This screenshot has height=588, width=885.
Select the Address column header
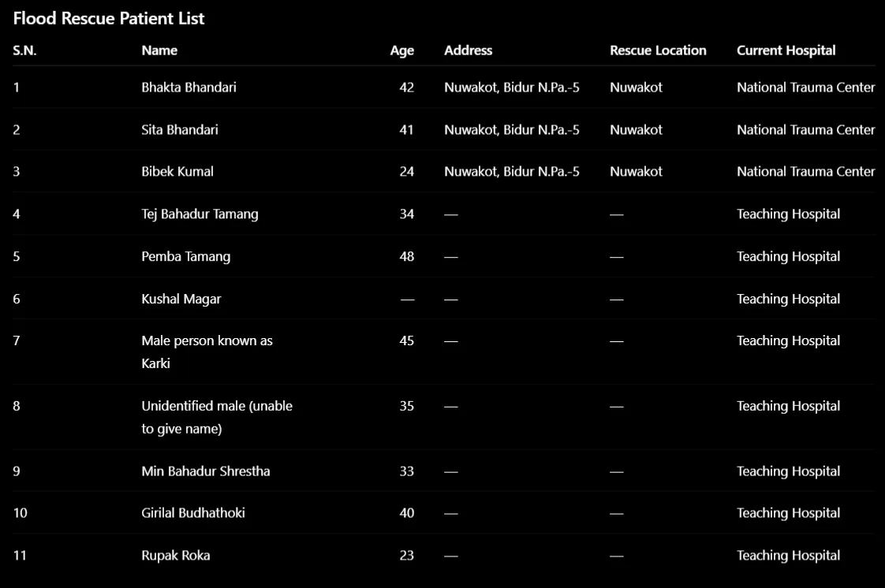pyautogui.click(x=468, y=50)
